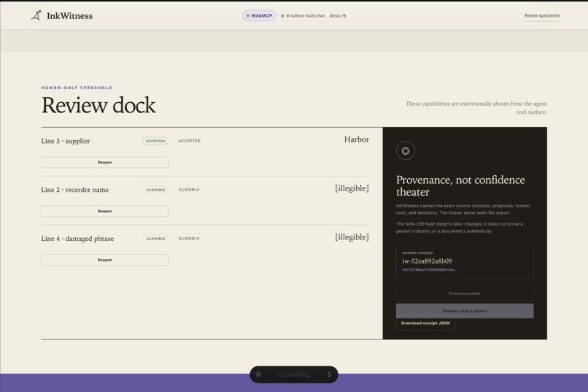Click 'HUMAN-ONLY THRESHOLD' label
The height and width of the screenshot is (392, 588).
(77, 88)
